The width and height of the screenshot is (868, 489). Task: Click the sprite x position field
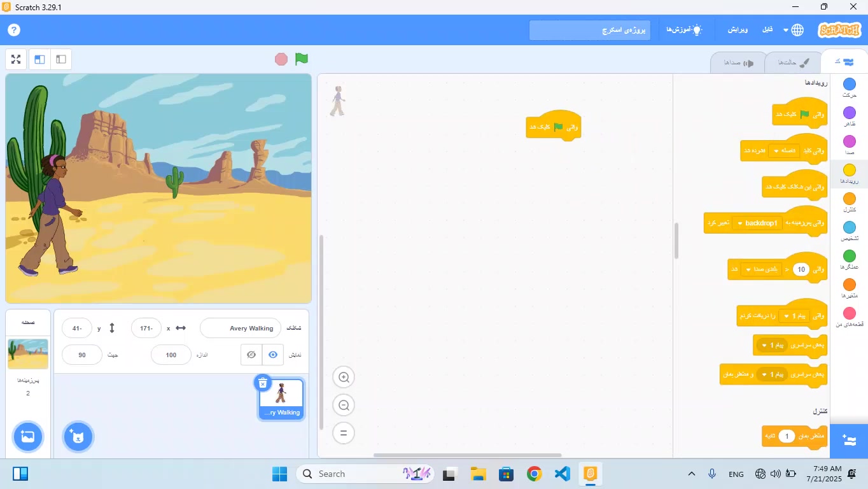pos(146,329)
